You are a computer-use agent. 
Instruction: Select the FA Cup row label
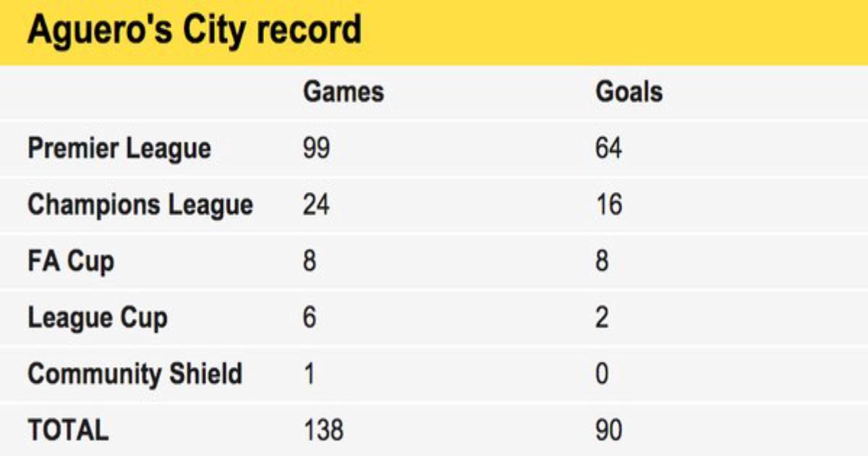coord(71,261)
